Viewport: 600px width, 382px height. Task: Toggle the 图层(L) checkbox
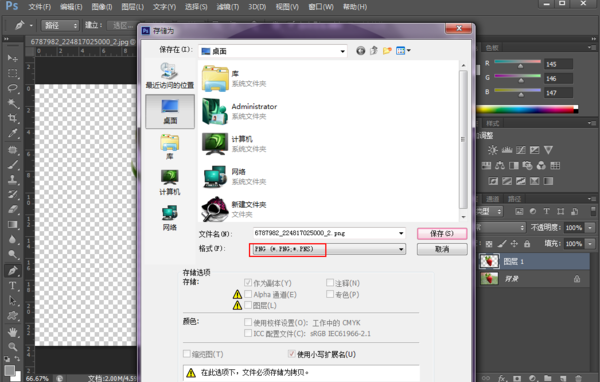click(248, 305)
